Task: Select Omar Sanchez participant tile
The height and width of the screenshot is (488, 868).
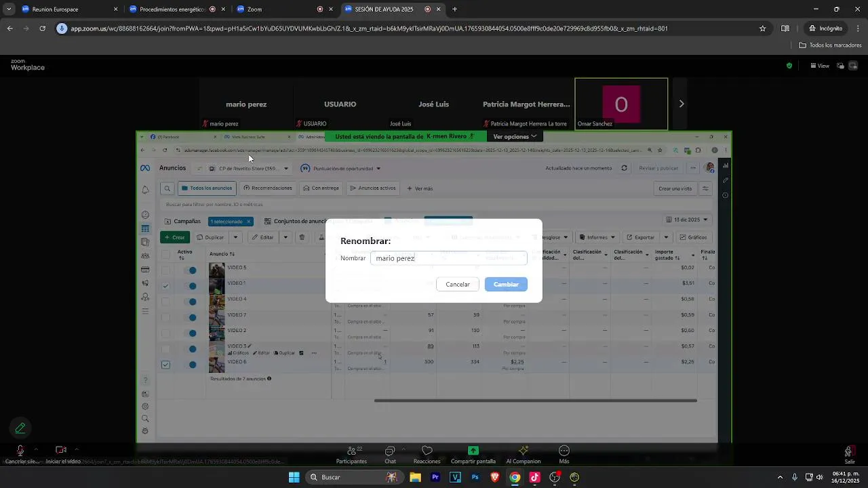Action: tap(621, 104)
